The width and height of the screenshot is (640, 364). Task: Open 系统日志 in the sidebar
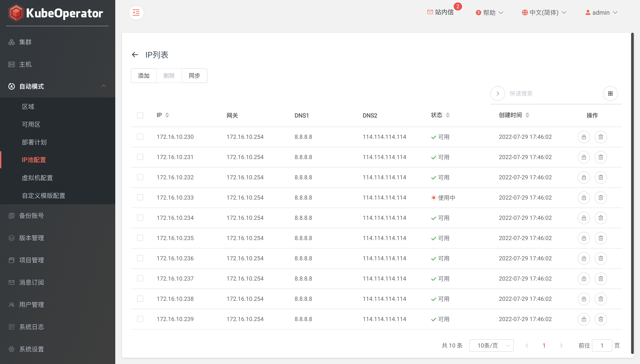point(57,327)
